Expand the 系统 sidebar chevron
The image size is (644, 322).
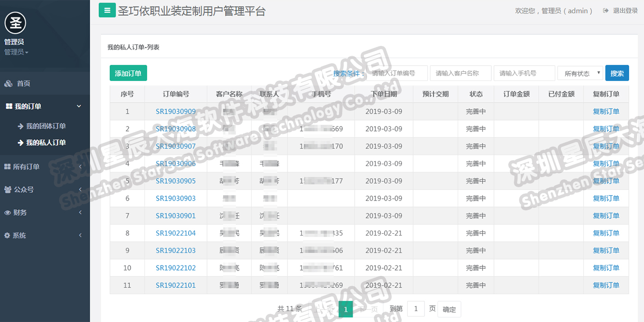pos(80,236)
